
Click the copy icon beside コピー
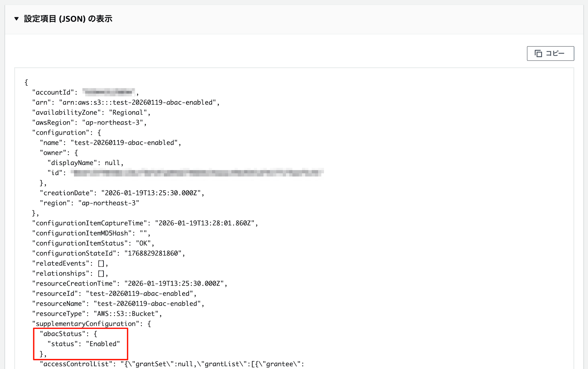pyautogui.click(x=538, y=54)
